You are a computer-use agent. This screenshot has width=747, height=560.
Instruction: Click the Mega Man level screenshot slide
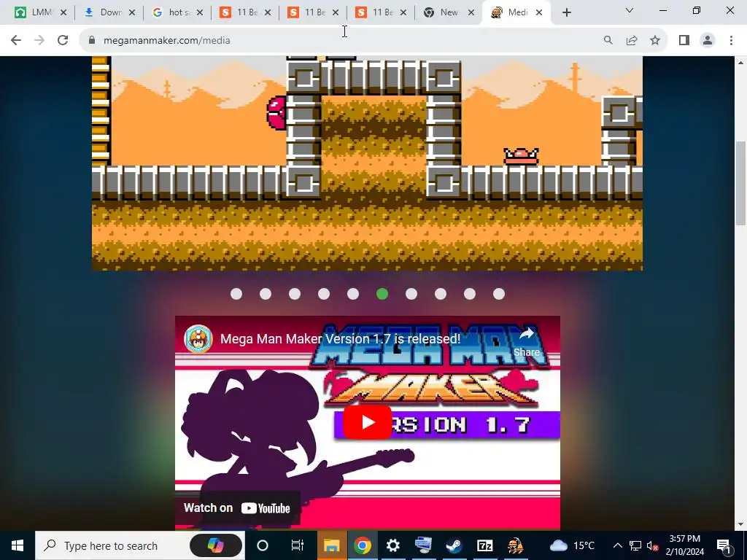point(368,163)
